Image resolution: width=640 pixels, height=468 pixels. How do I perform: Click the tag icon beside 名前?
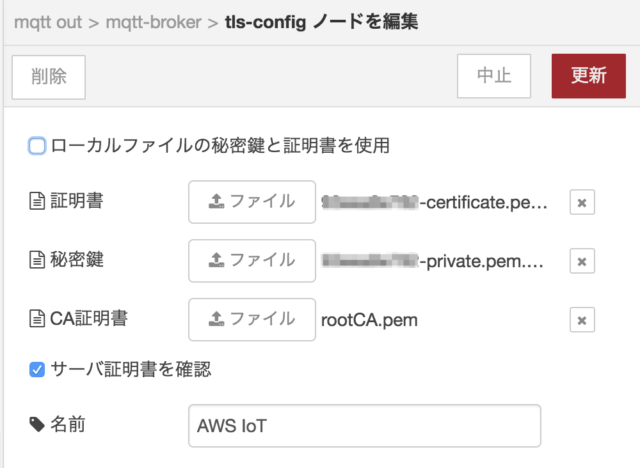pyautogui.click(x=37, y=424)
